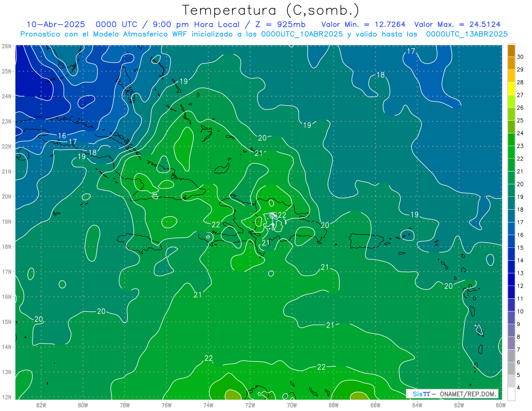Image resolution: width=532 pixels, height=411 pixels.
Task: Click colorbar label '29'
Action: (x=520, y=69)
